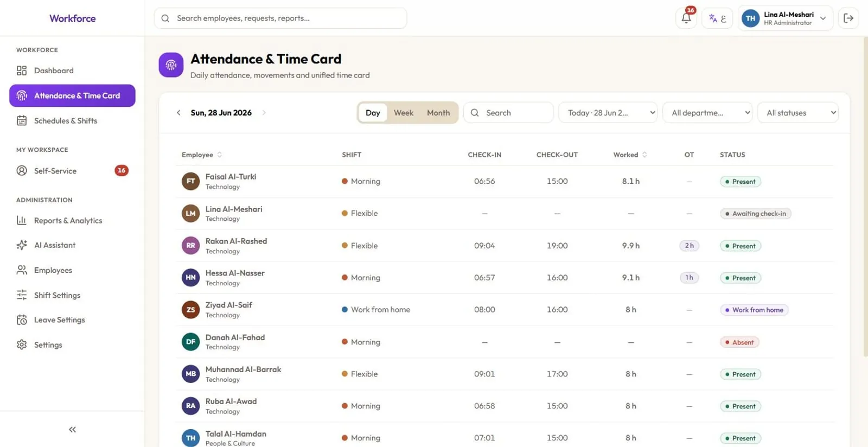
Task: Click Awaiting check-in status badge
Action: coord(755,214)
